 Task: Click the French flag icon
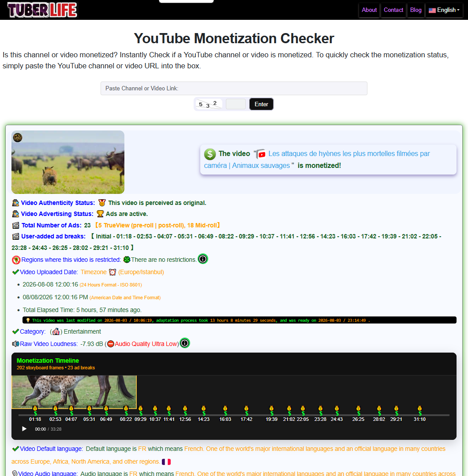(166, 462)
